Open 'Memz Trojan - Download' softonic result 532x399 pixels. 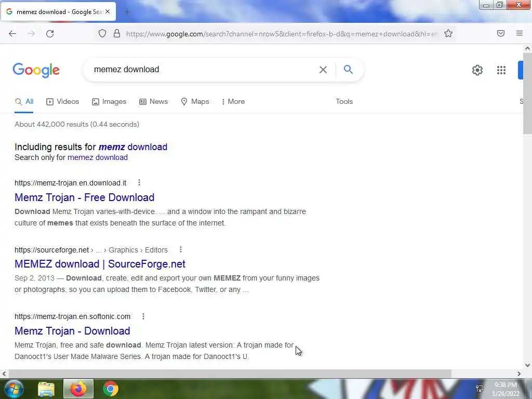[72, 331]
